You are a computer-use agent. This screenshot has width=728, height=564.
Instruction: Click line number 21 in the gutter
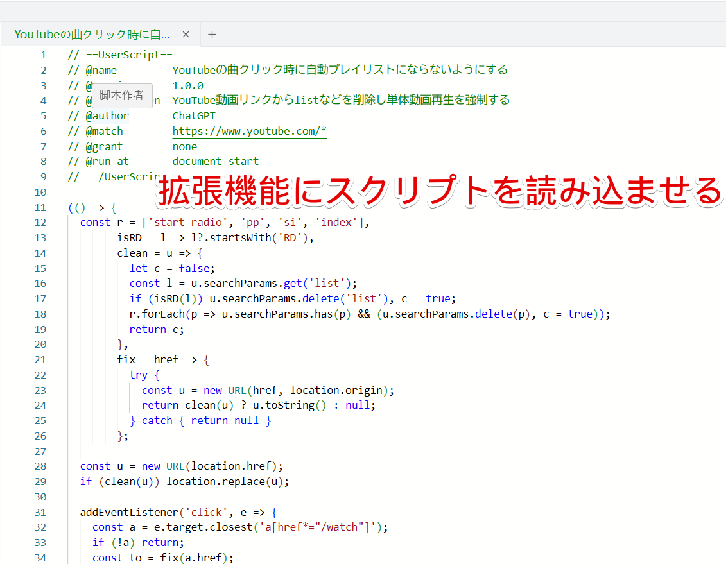tap(40, 360)
